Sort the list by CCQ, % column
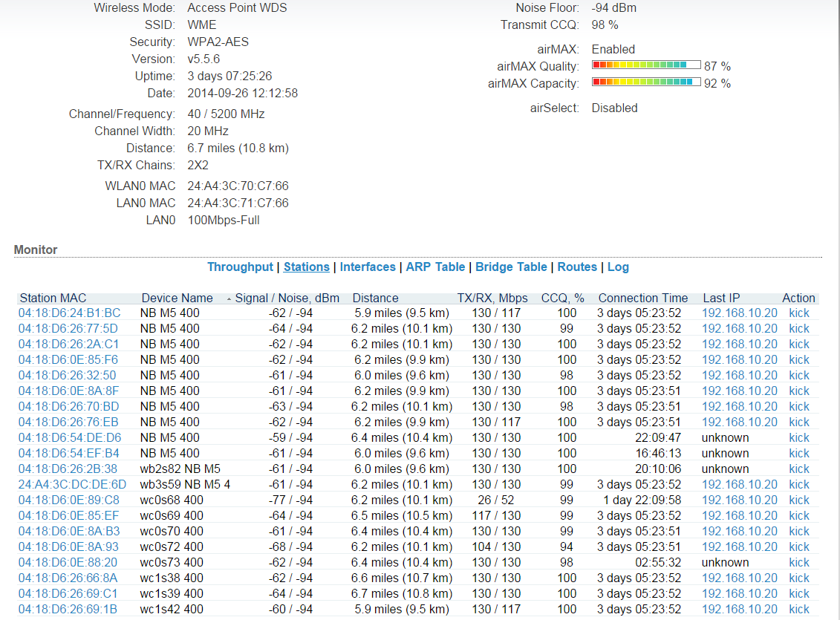 click(x=564, y=298)
